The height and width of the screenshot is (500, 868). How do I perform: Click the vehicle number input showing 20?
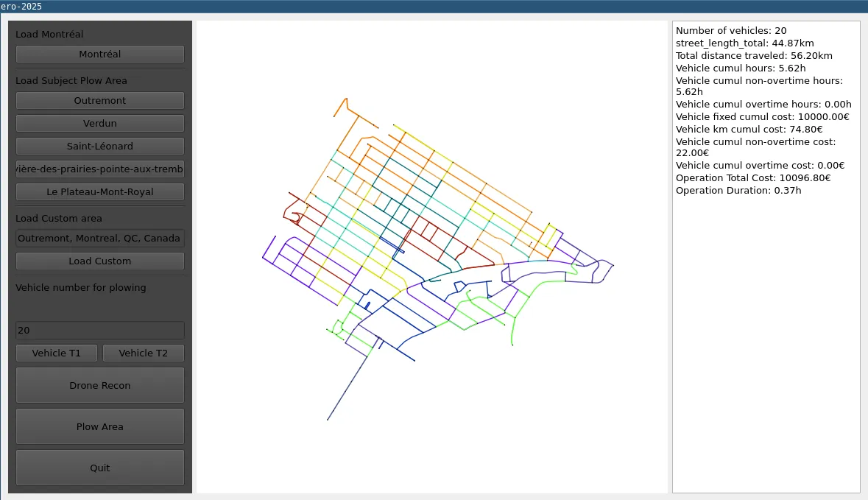[99, 331]
